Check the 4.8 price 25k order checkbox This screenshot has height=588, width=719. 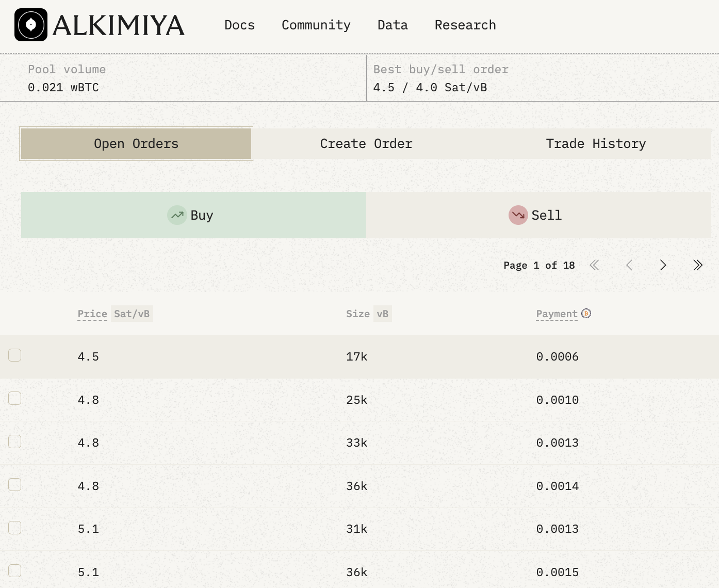[x=15, y=398]
